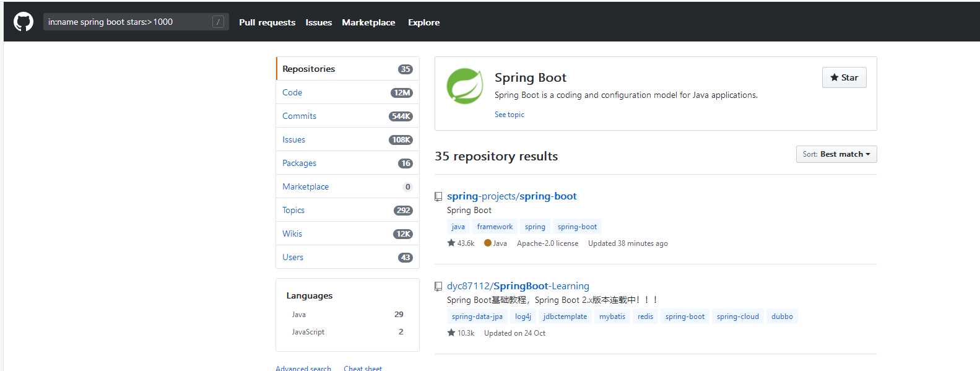Click the dubbo topic tag
980x371 pixels.
782,316
